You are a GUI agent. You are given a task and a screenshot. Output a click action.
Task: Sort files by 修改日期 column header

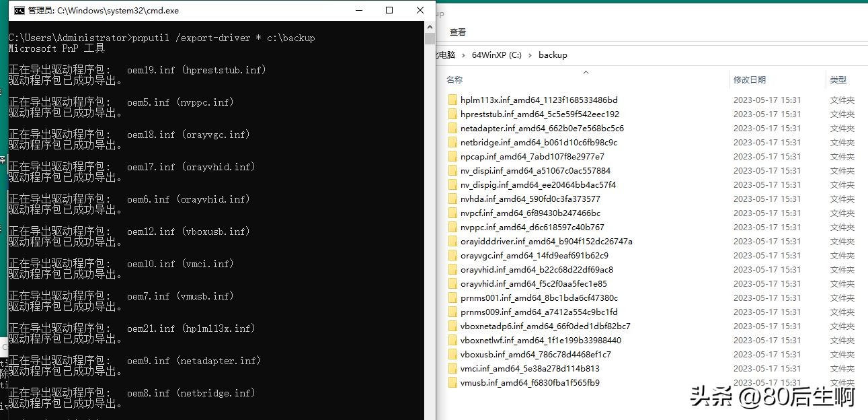click(x=750, y=79)
